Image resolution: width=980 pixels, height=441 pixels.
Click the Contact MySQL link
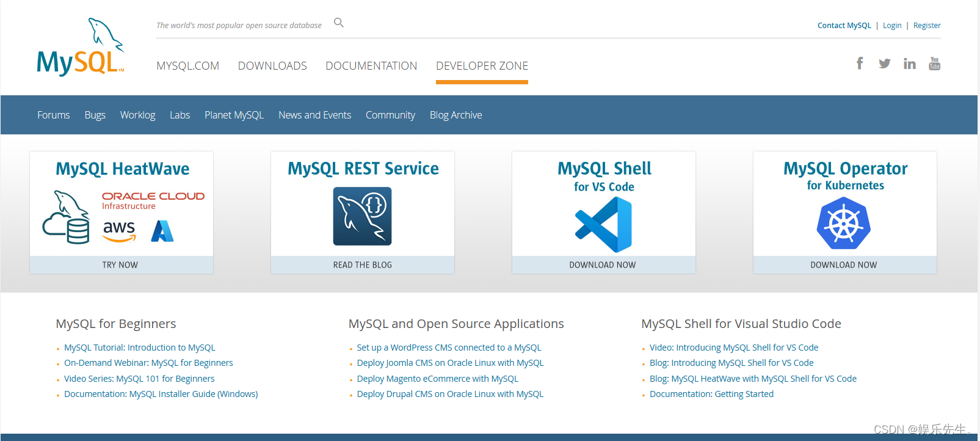(844, 26)
